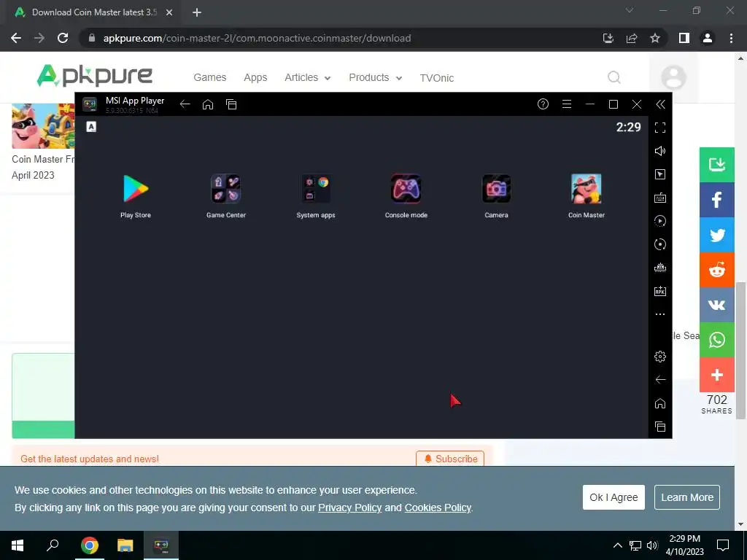Click the side toolbar home icon

[660, 403]
